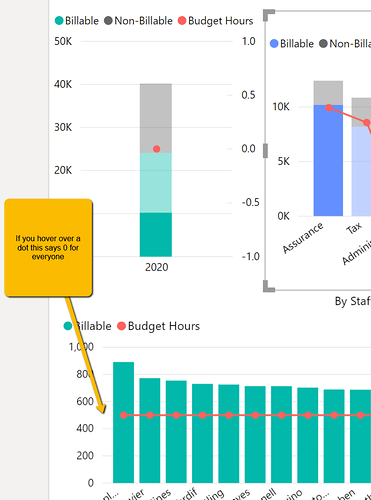
Task: Select the tallest teal bar in staff chart
Action: pyautogui.click(x=123, y=422)
